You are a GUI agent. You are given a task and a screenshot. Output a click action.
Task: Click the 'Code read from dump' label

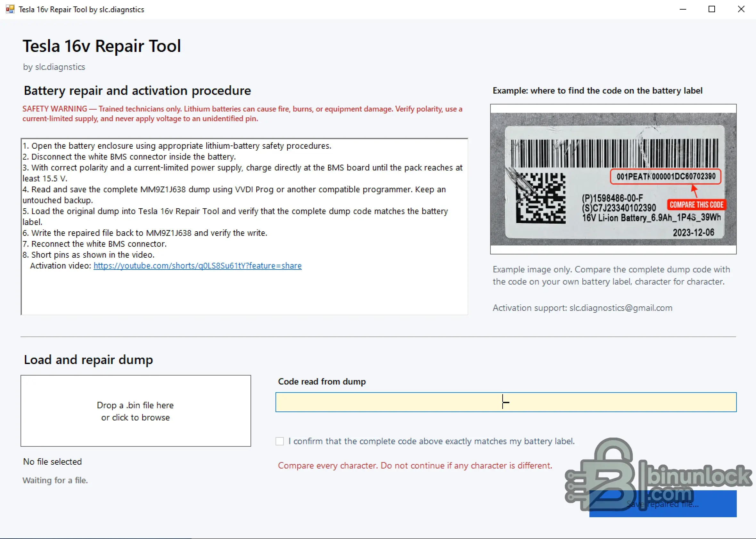pyautogui.click(x=322, y=382)
